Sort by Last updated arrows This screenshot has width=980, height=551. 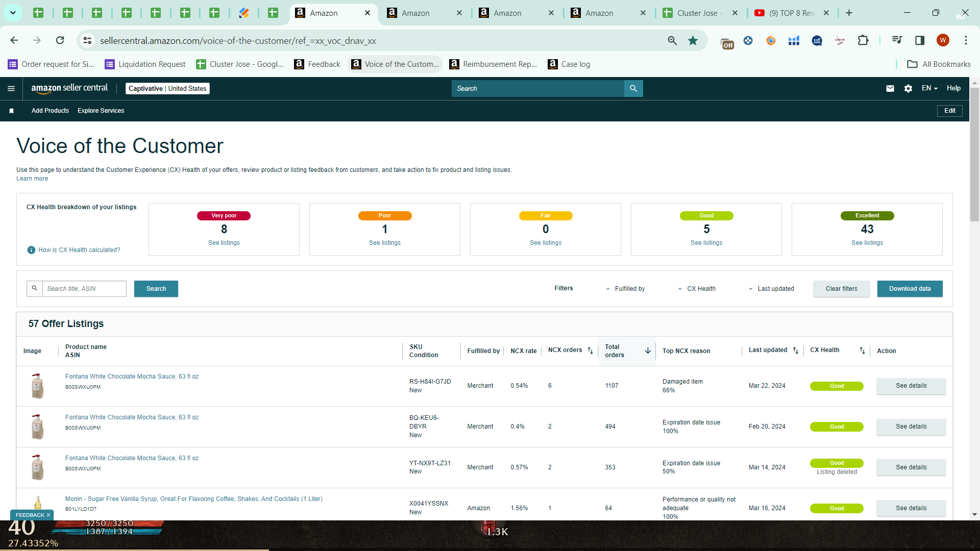pos(796,350)
